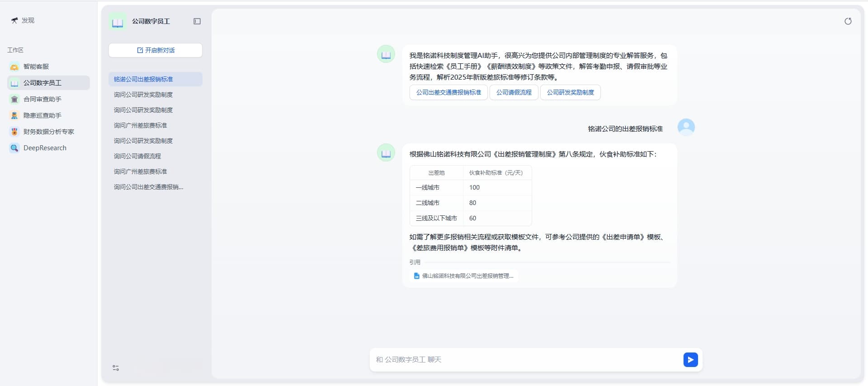Image resolution: width=868 pixels, height=386 pixels.
Task: Focus the 和 公司数字员工 聊天 input box
Action: [x=527, y=360]
